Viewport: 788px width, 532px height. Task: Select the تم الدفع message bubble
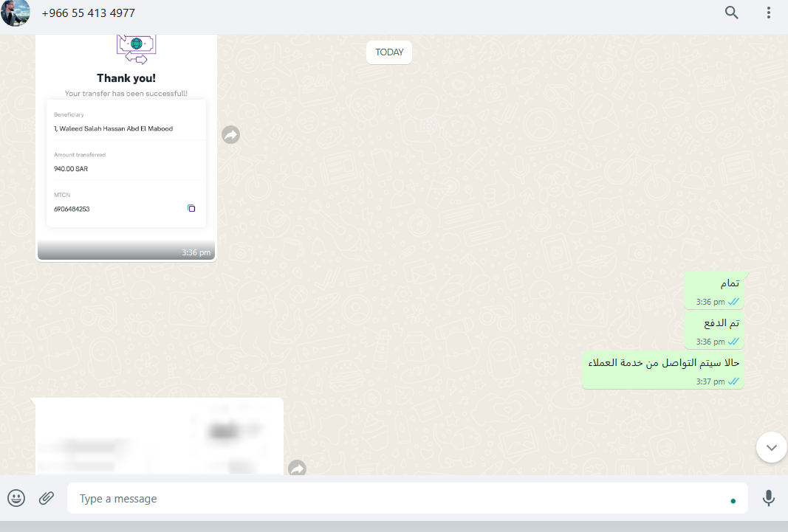coord(714,330)
